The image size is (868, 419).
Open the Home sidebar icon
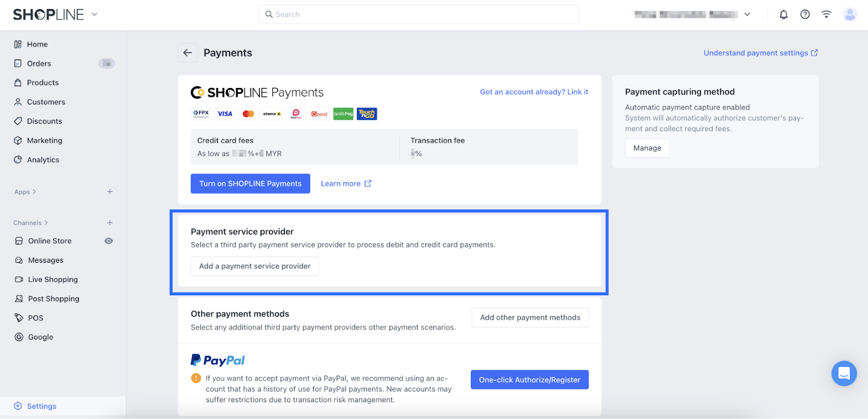(18, 45)
